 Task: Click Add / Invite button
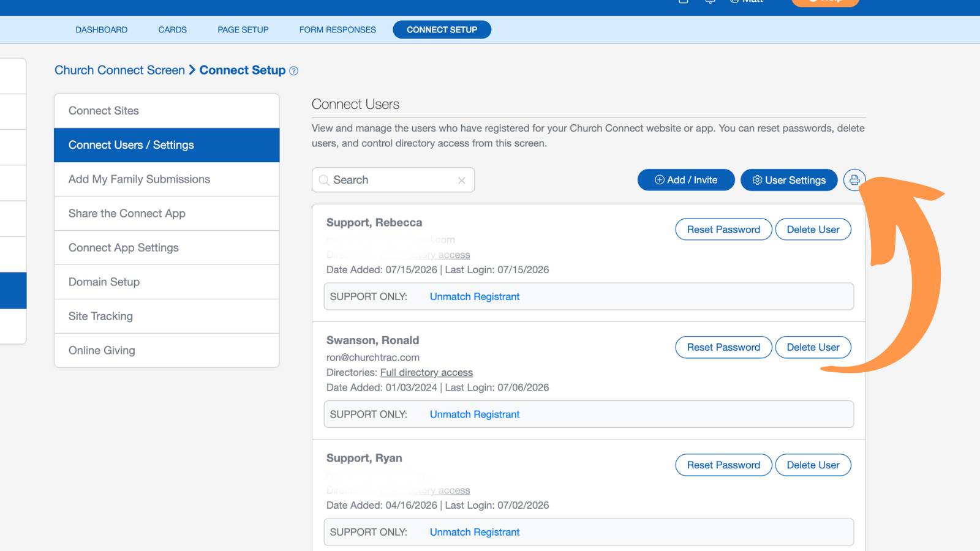(686, 180)
